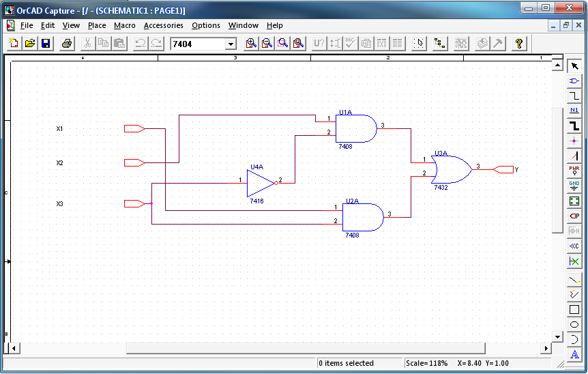Viewport: 588px width, 374px height.
Task: Select the Place Text tool
Action: (574, 354)
